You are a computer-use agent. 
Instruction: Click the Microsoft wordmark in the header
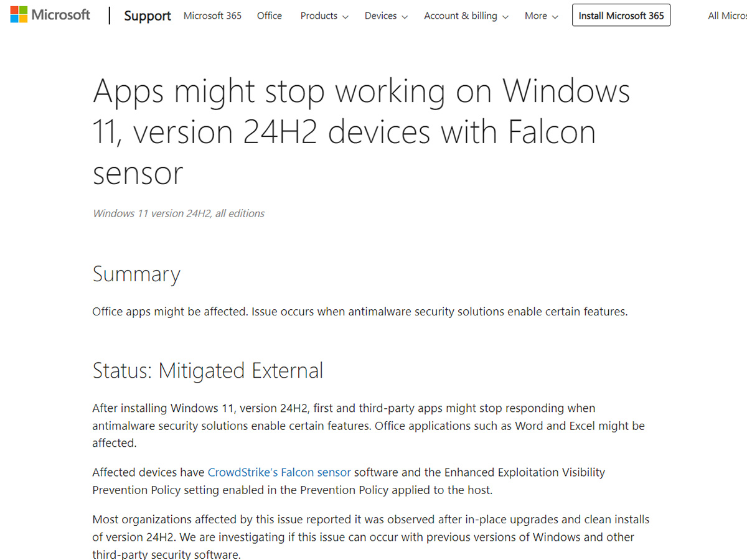(x=61, y=14)
